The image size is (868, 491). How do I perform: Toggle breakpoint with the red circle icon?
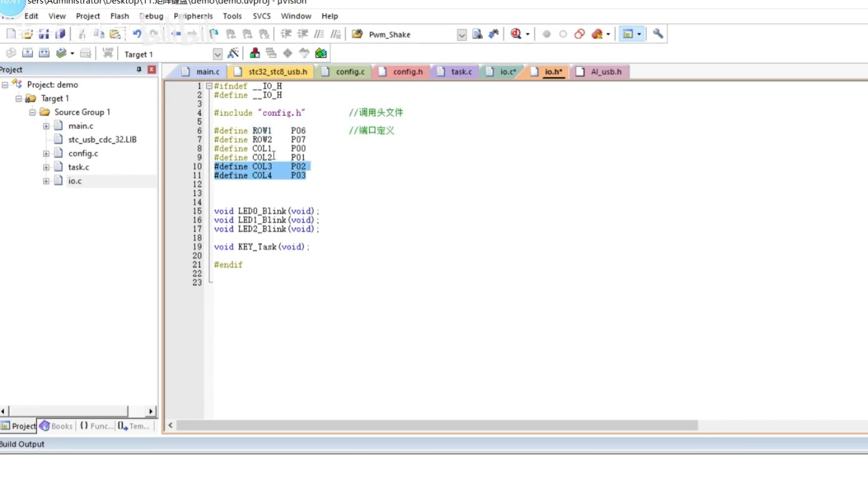[546, 34]
